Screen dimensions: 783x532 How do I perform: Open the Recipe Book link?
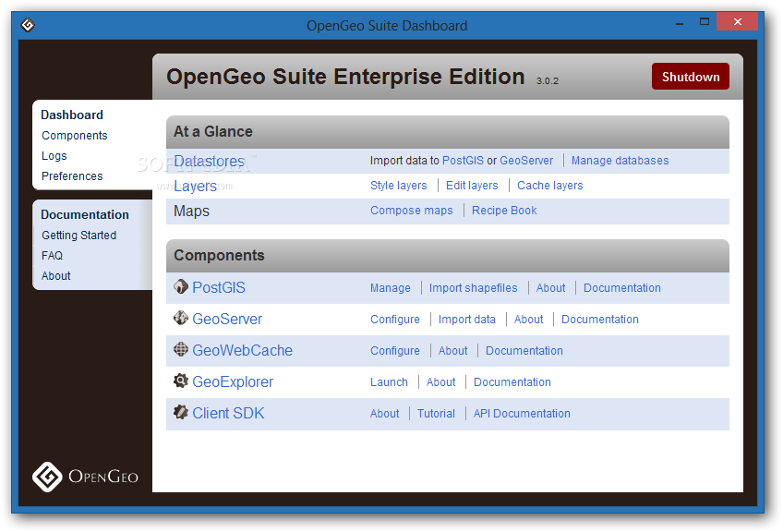tap(504, 211)
